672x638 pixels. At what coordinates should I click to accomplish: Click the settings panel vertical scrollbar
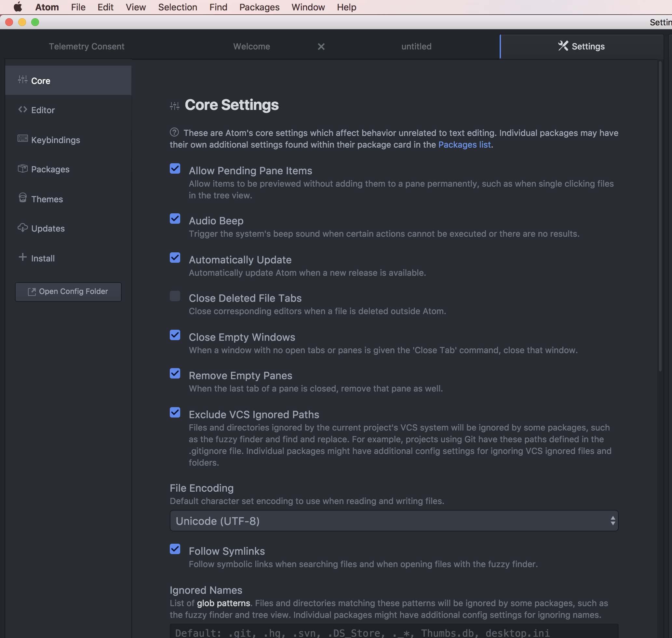pyautogui.click(x=660, y=216)
